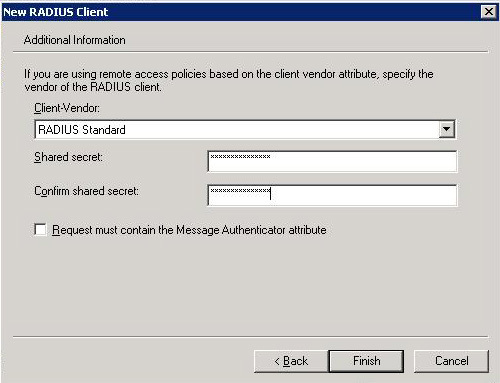This screenshot has height=383, width=500.
Task: Click the masked asterisks in Confirm shared secret
Action: (240, 191)
